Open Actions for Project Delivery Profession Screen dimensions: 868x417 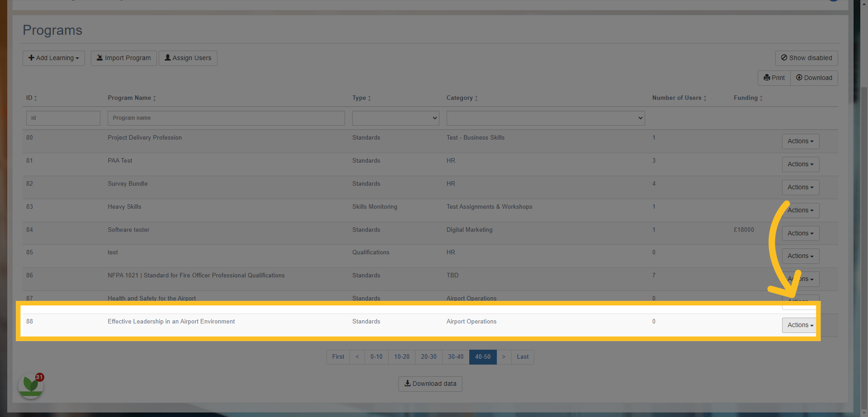(801, 141)
